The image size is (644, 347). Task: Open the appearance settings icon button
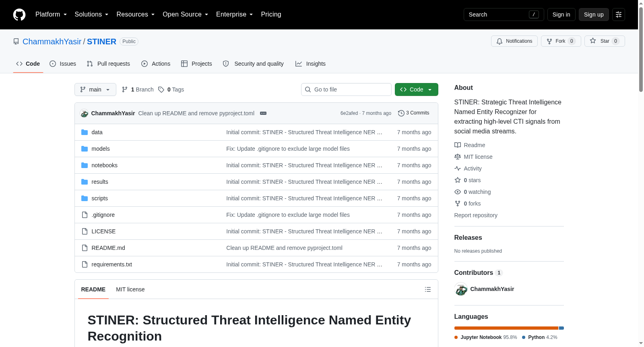(x=619, y=15)
